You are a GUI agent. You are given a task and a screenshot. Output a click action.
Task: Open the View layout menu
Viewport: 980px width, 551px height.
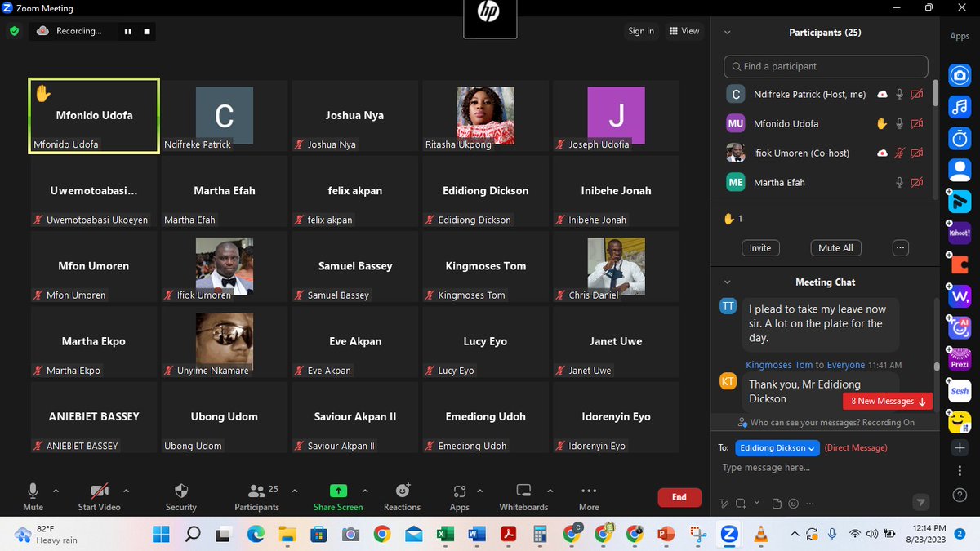tap(684, 31)
